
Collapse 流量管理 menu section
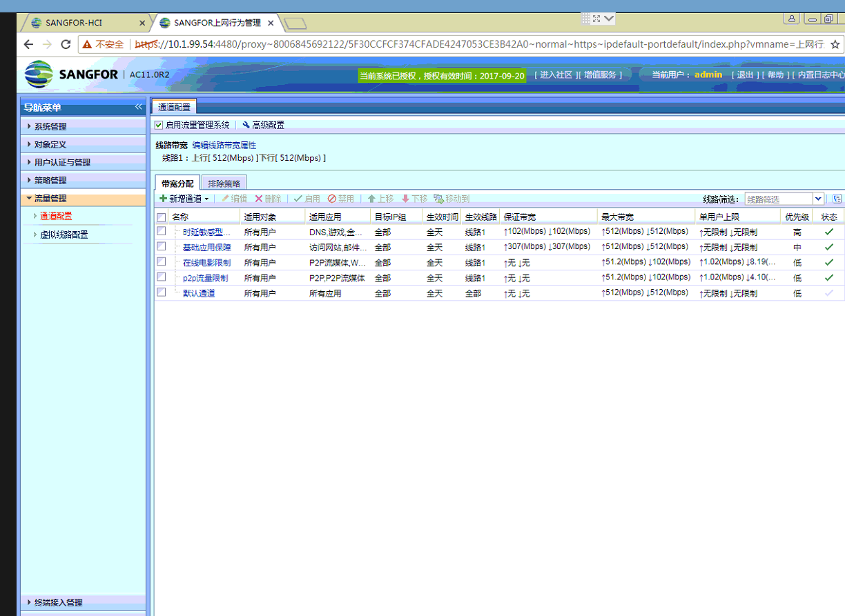click(x=83, y=198)
